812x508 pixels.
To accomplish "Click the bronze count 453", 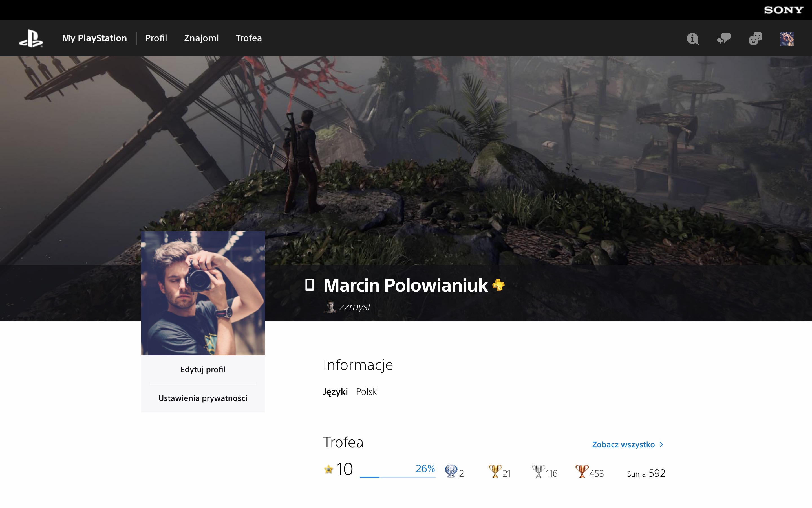I will pyautogui.click(x=597, y=473).
